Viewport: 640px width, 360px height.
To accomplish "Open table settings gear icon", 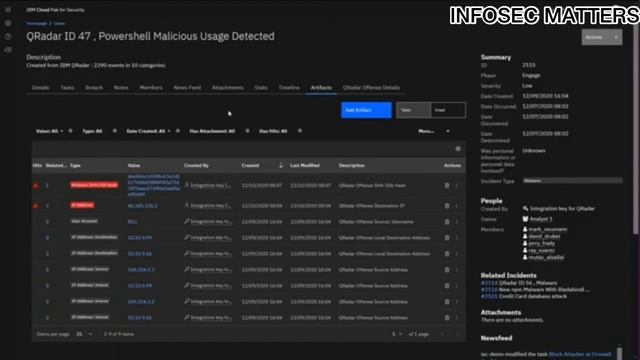I will [458, 149].
